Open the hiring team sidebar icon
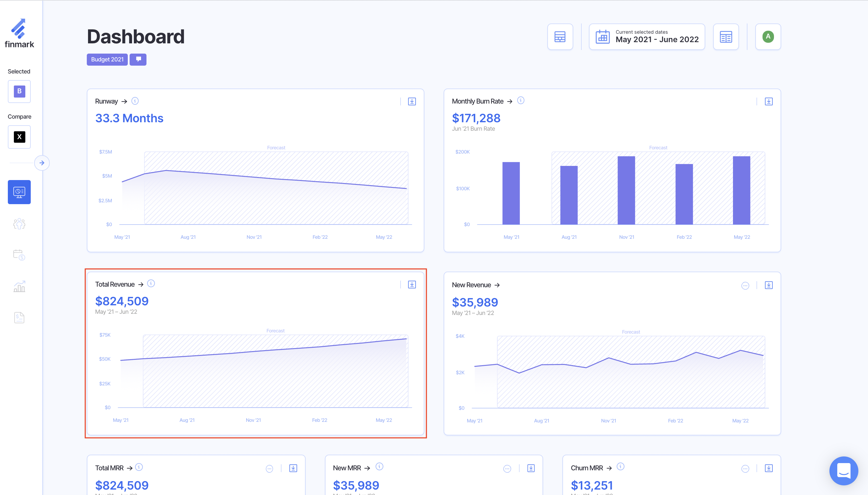The image size is (868, 495). coord(19,223)
